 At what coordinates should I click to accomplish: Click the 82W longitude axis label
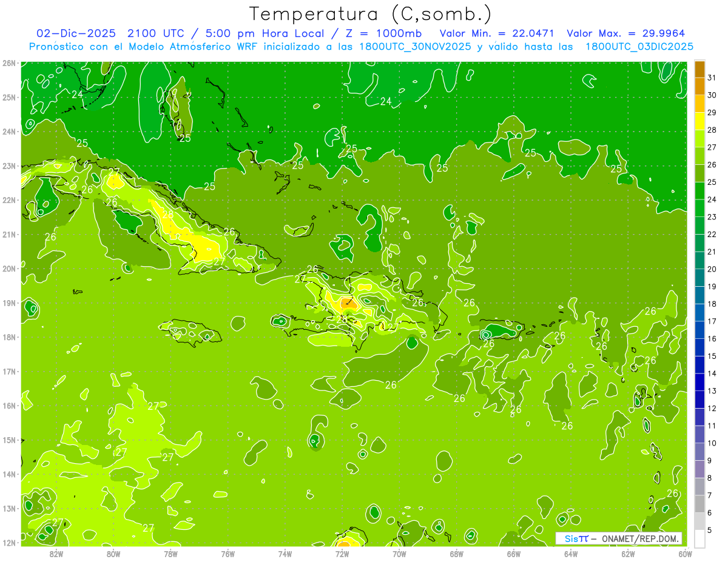[56, 553]
